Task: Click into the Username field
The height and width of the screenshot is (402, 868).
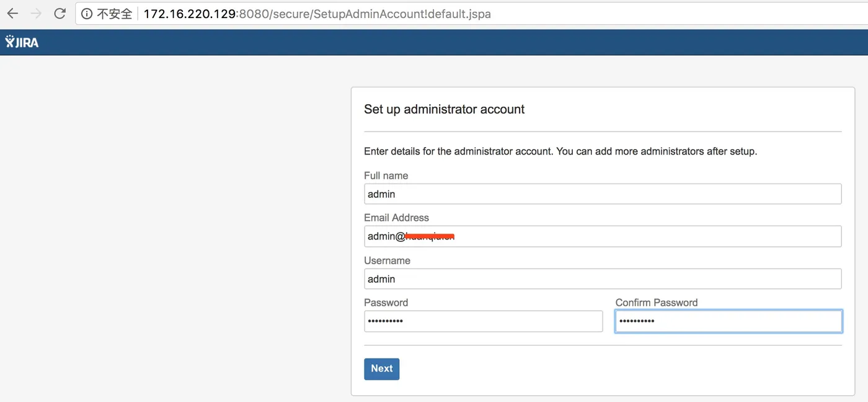Action: pos(602,279)
